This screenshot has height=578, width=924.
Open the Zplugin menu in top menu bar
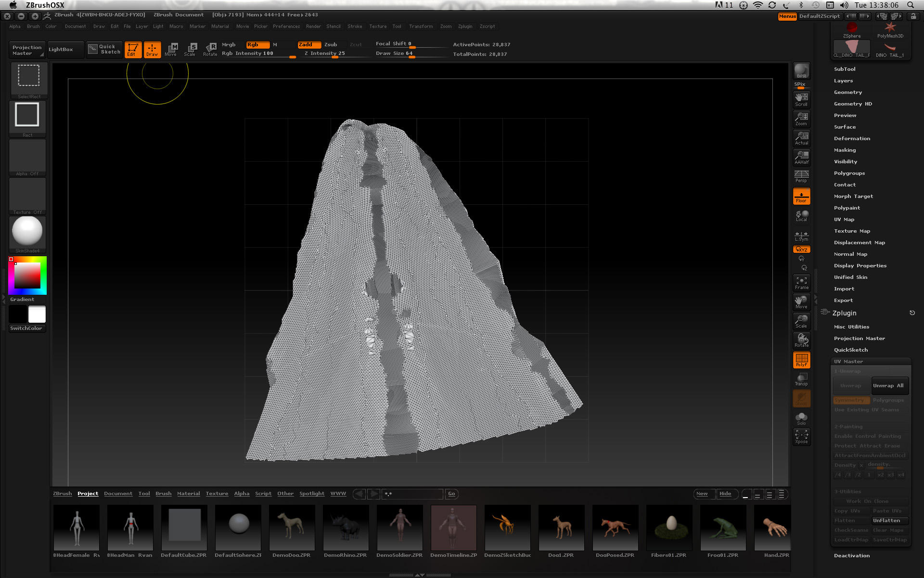[465, 26]
